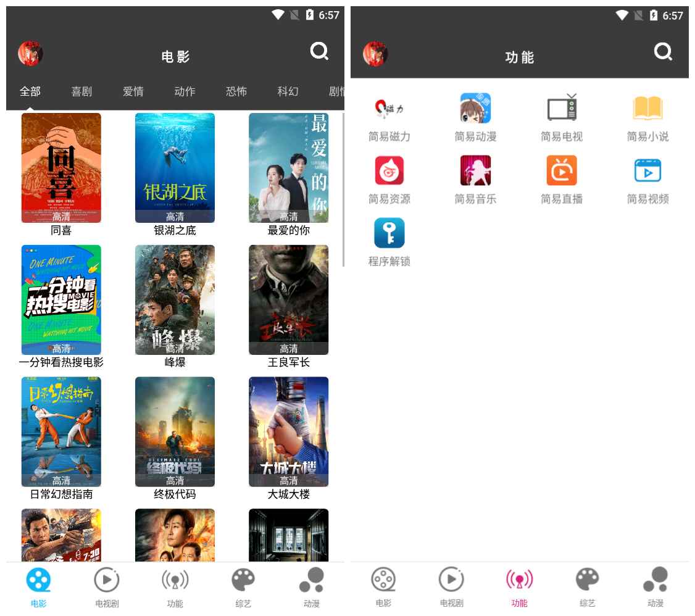
Task: Tap the 大城大楼 movie title link
Action: coord(288,494)
